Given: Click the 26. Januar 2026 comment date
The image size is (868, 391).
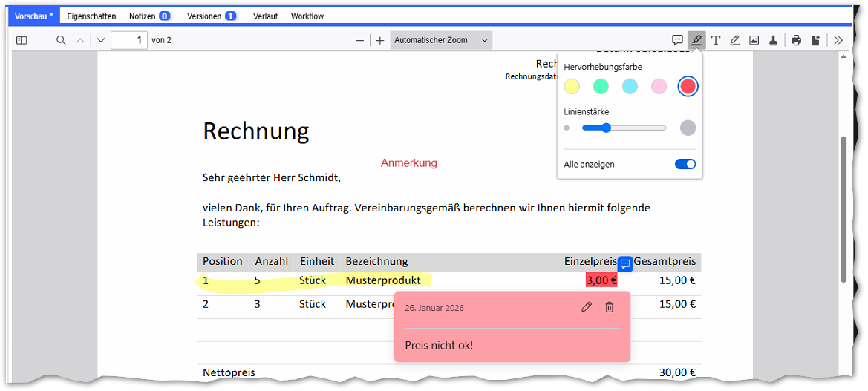Looking at the screenshot, I should 434,308.
